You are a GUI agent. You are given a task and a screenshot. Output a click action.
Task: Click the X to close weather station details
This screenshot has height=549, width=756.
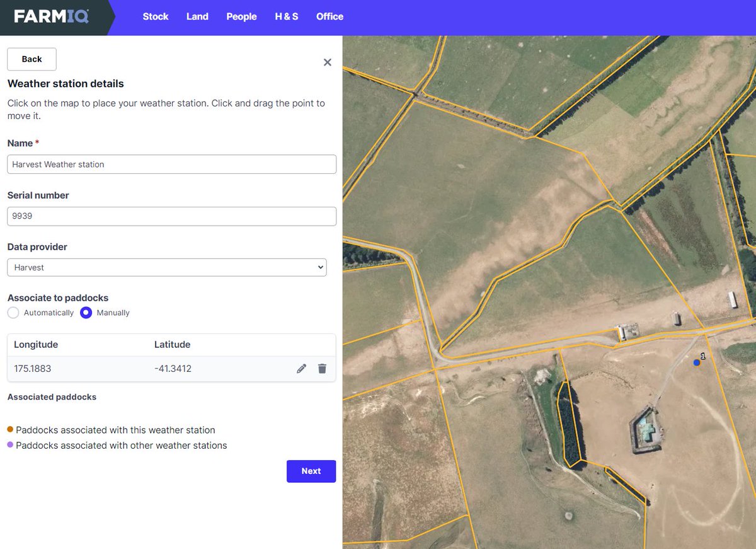point(327,62)
